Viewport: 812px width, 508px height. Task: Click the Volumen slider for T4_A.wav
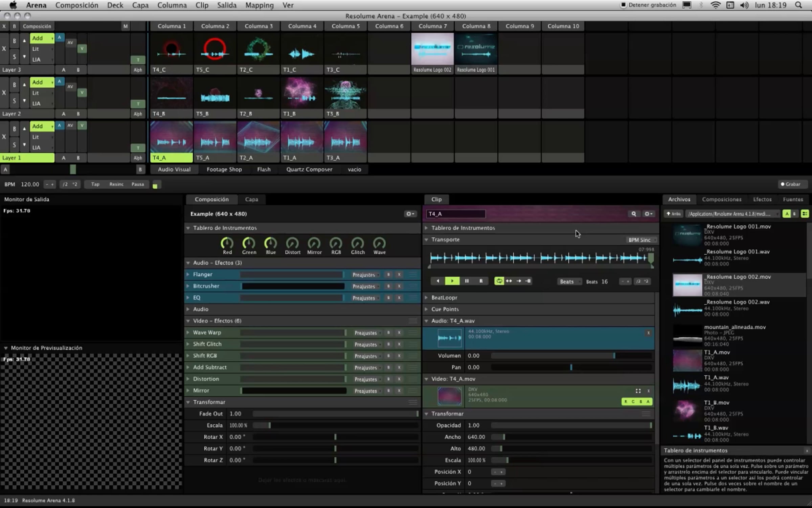571,356
